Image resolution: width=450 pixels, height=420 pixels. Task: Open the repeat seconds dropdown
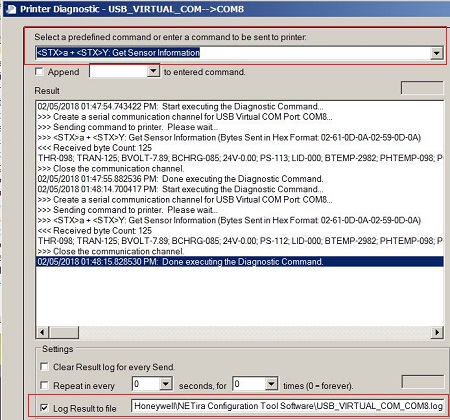(166, 384)
